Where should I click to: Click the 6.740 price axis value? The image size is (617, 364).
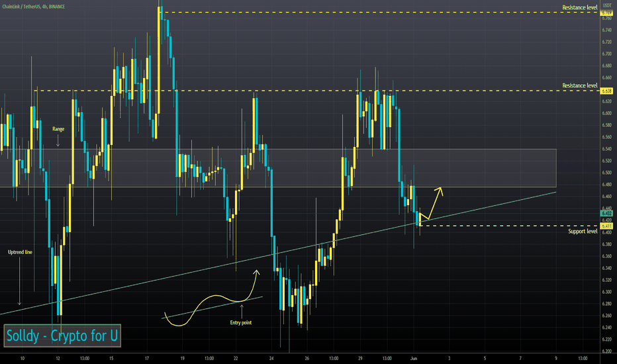(606, 30)
